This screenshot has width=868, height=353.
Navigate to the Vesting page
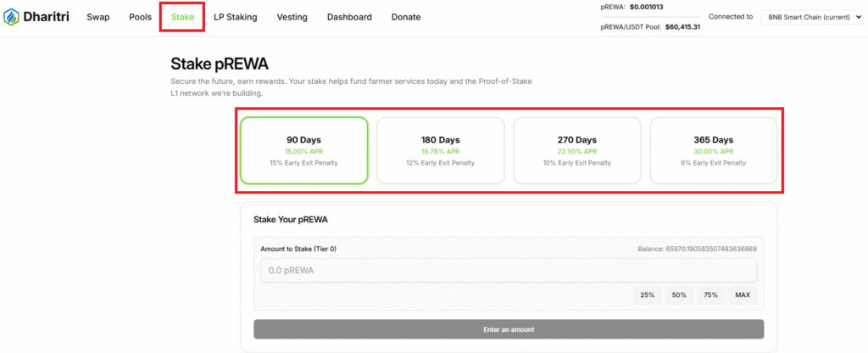pos(292,17)
